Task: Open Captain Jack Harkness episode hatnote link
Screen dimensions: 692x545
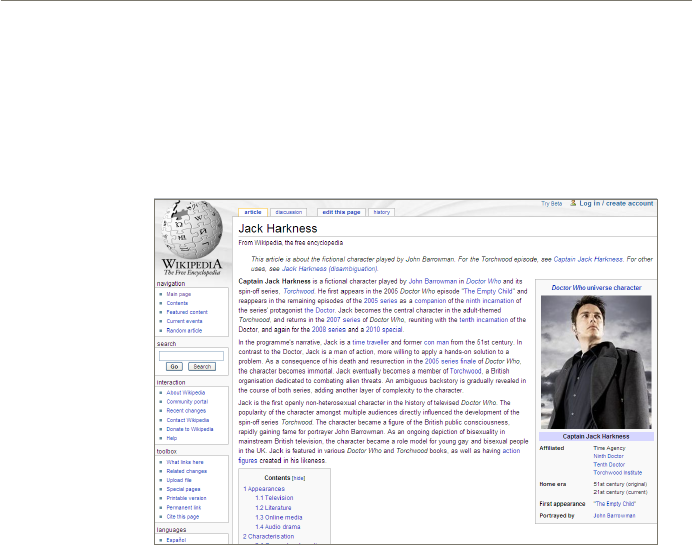Action: pyautogui.click(x=588, y=259)
